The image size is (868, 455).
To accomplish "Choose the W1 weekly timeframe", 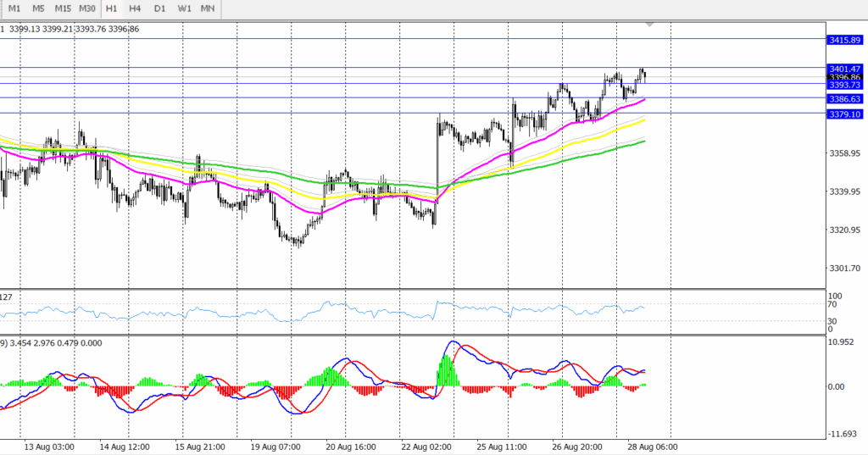I will click(184, 8).
